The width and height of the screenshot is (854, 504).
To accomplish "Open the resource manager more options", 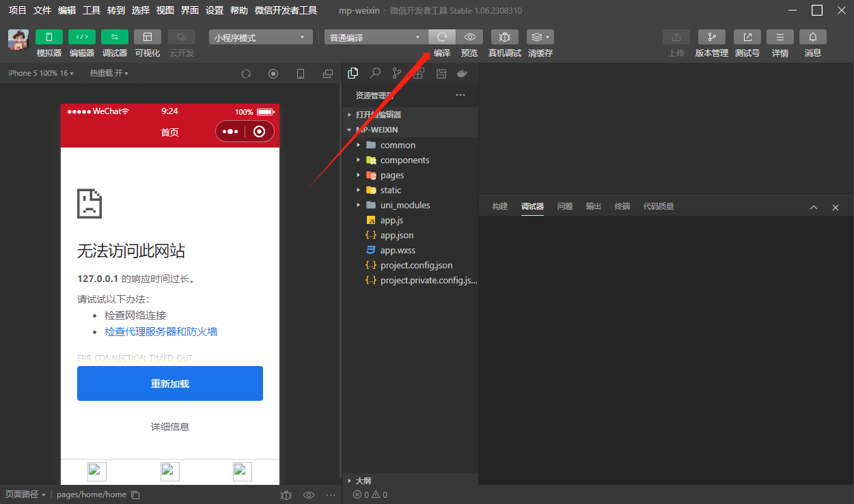I will pyautogui.click(x=460, y=96).
